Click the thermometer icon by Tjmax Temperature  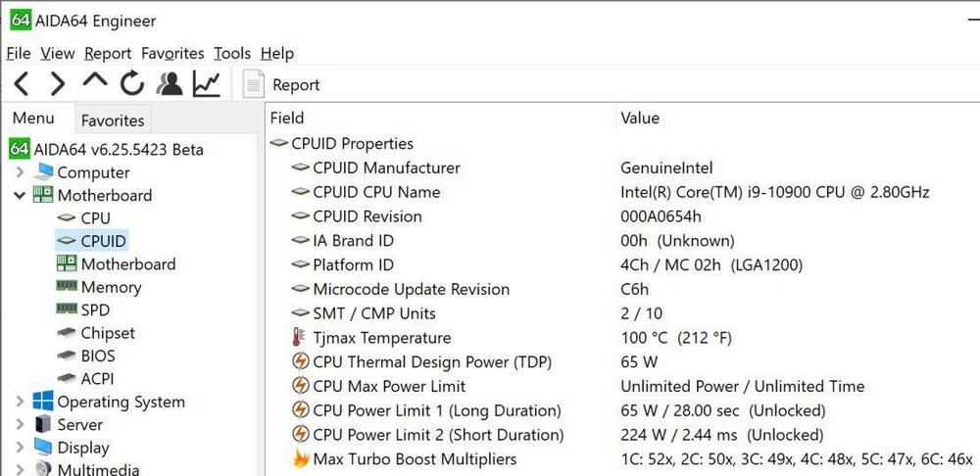tap(298, 338)
